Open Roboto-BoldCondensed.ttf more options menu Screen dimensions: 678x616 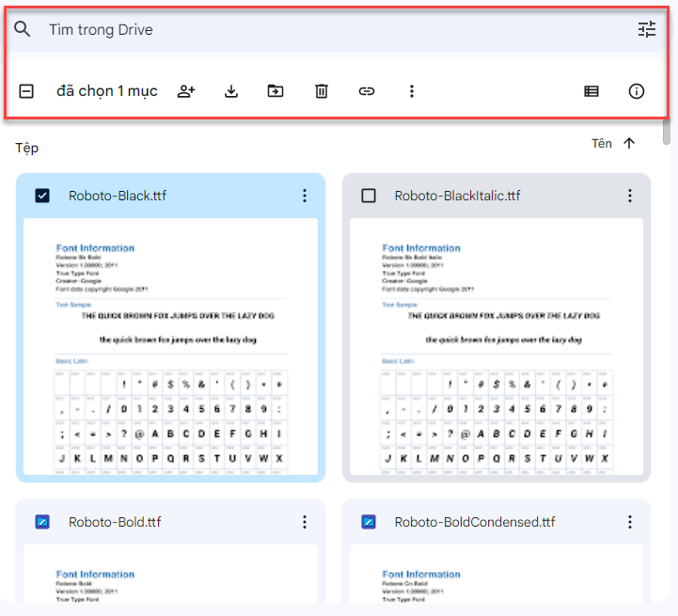click(x=630, y=522)
